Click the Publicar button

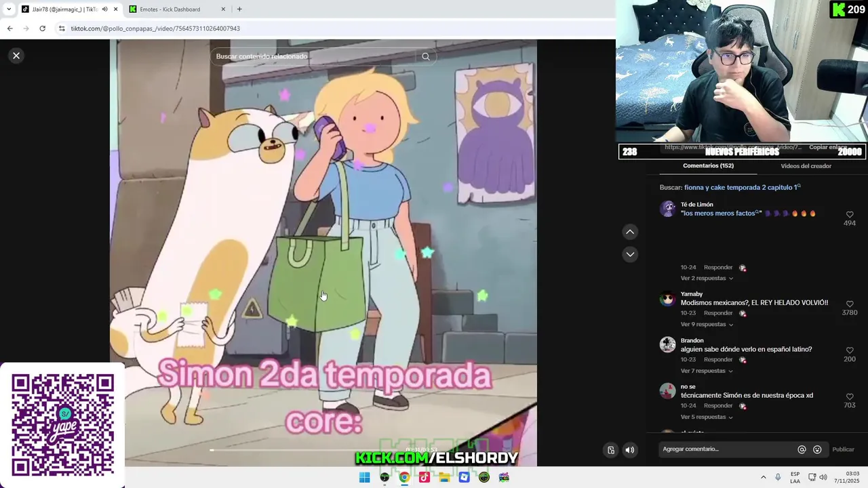[843, 449]
